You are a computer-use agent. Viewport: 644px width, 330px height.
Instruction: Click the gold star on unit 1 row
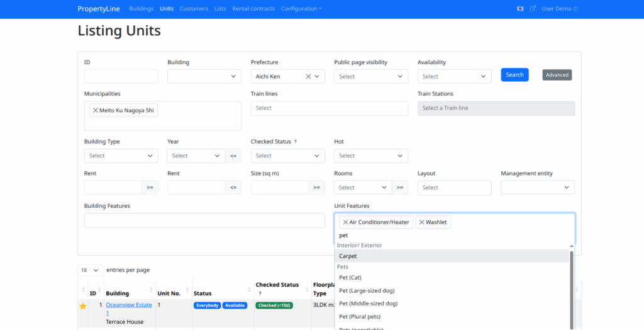tap(82, 306)
